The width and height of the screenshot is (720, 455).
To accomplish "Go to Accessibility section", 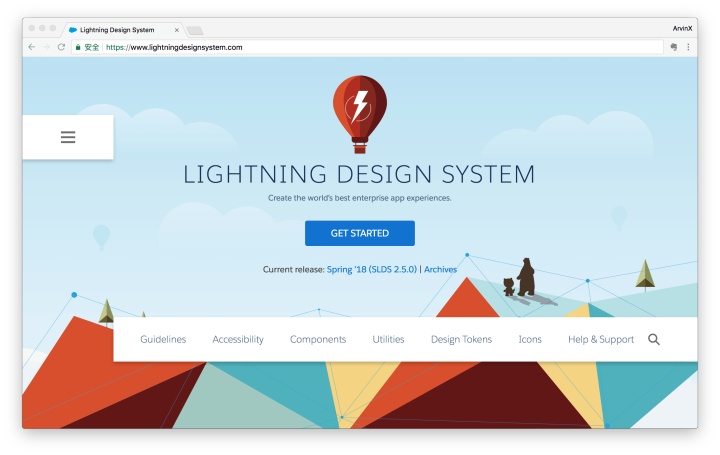I will (238, 339).
